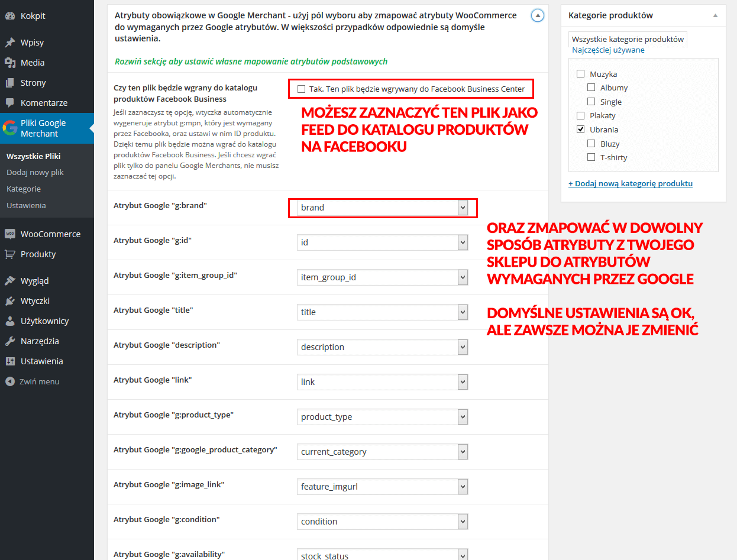Click the Media library icon
This screenshot has width=737, height=560.
[x=10, y=63]
